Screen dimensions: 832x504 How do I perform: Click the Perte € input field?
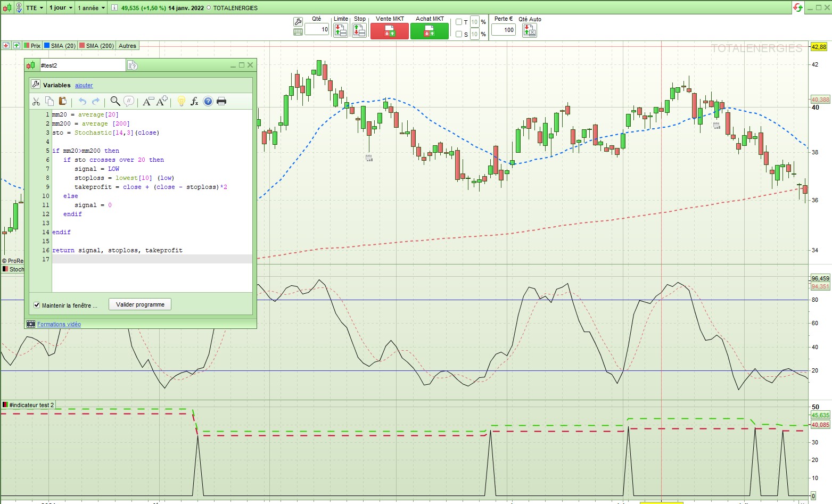coord(503,30)
